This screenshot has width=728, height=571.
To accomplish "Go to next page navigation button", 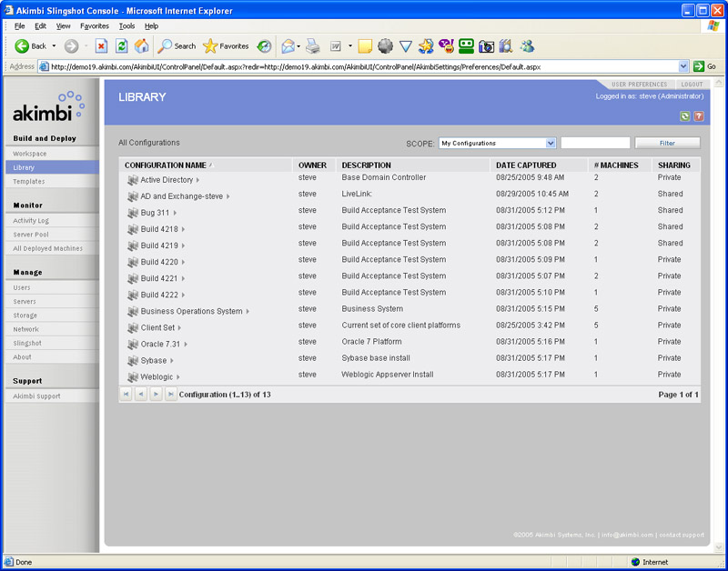I will [x=156, y=395].
